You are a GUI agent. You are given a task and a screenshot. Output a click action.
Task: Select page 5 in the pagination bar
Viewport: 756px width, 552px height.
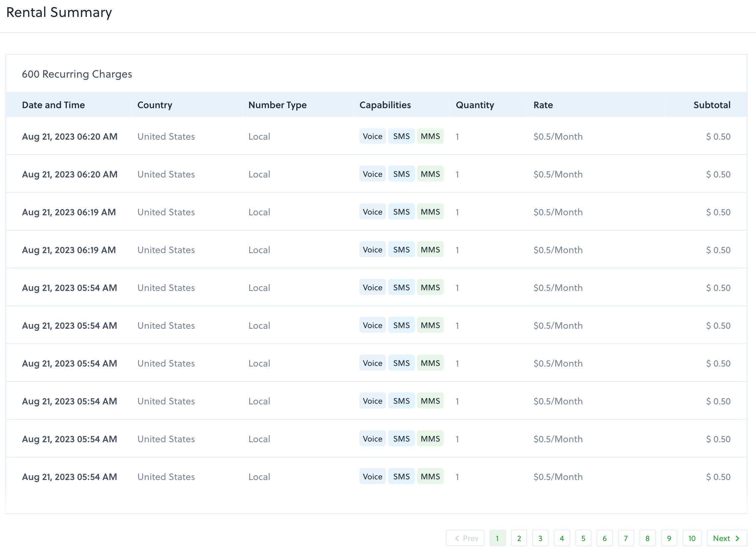(x=583, y=538)
